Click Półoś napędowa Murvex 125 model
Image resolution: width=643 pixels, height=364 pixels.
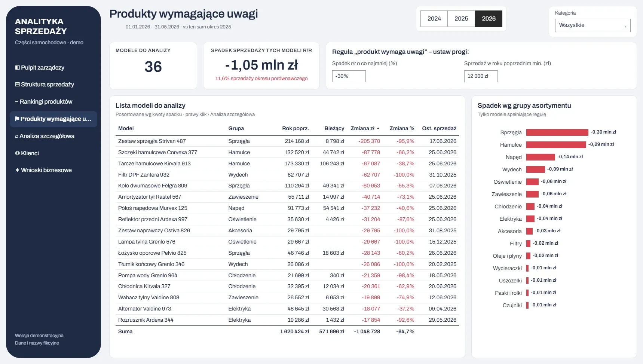pyautogui.click(x=153, y=208)
